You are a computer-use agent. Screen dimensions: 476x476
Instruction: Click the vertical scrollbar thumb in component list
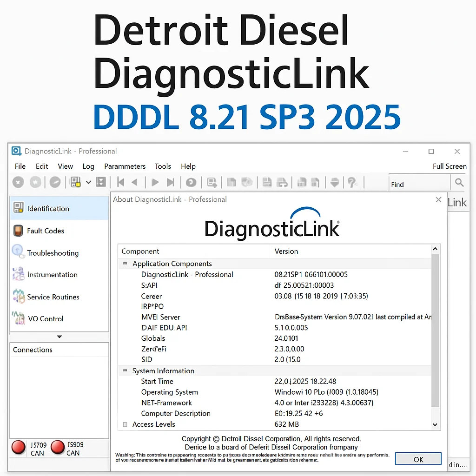(435, 331)
